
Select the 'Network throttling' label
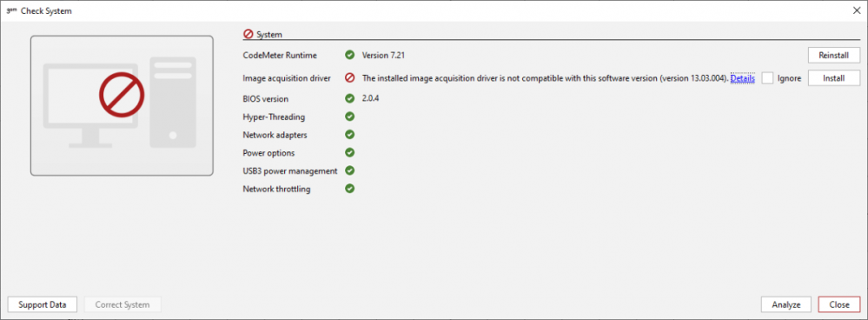pos(277,190)
